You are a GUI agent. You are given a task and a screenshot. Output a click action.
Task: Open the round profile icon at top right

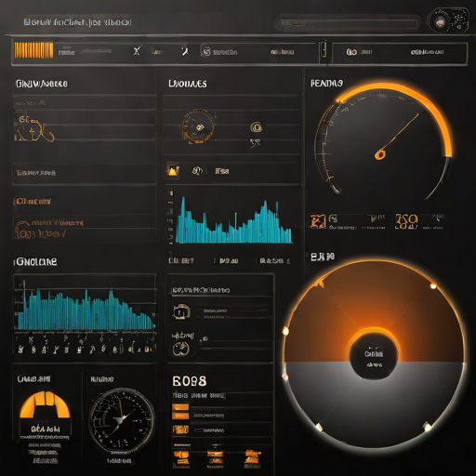(440, 22)
